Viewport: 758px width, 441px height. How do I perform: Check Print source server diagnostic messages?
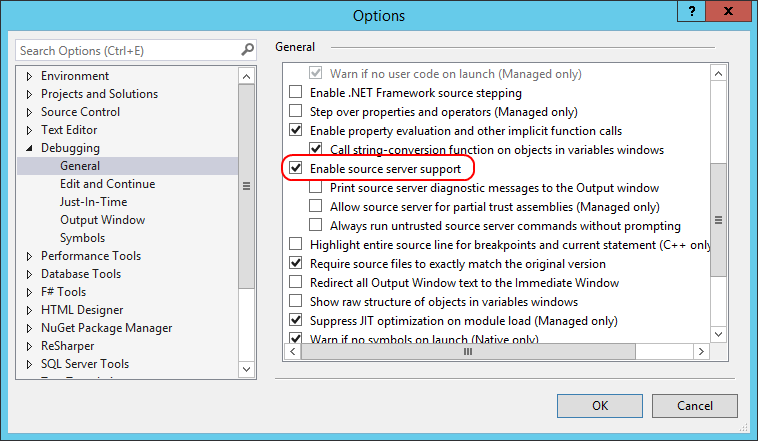316,187
